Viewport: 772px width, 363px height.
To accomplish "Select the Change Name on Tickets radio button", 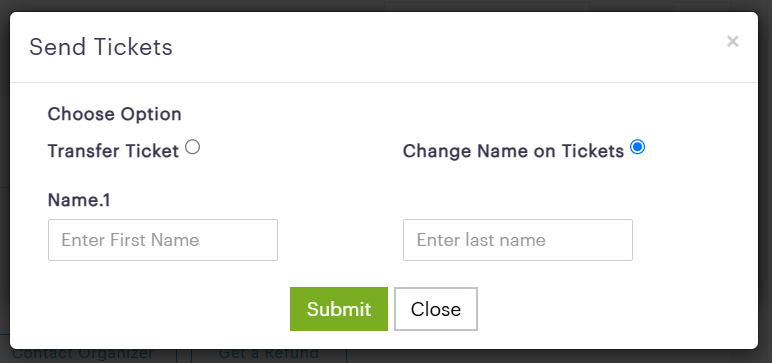I will coord(638,147).
